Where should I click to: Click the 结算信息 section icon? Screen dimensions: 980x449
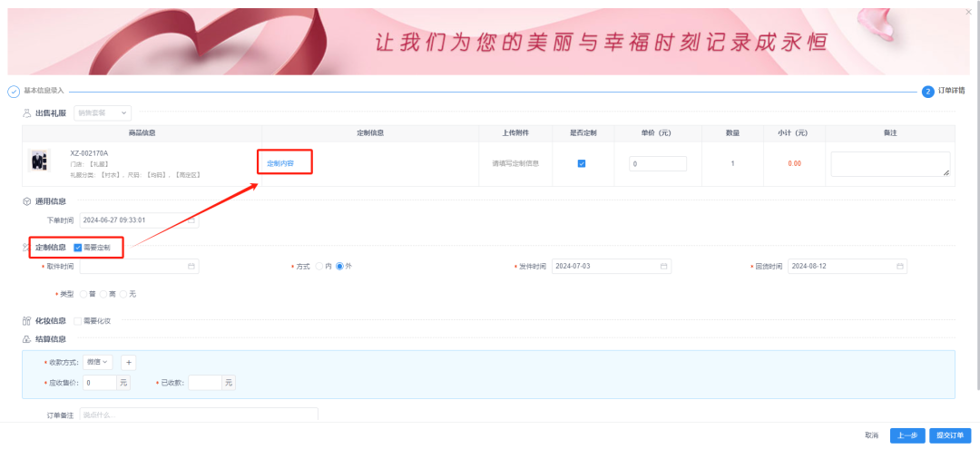click(x=27, y=340)
